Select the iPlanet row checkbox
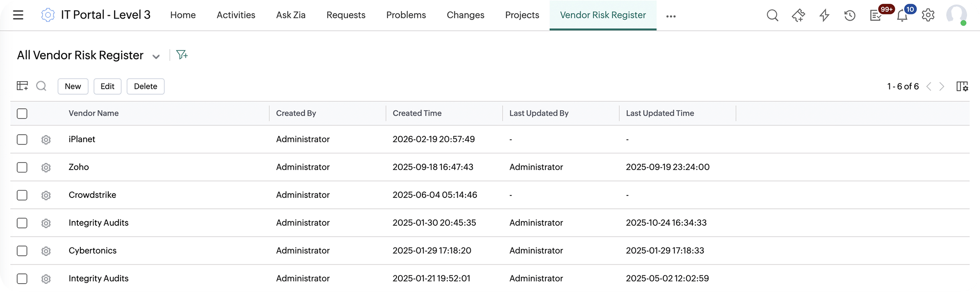 [x=22, y=140]
